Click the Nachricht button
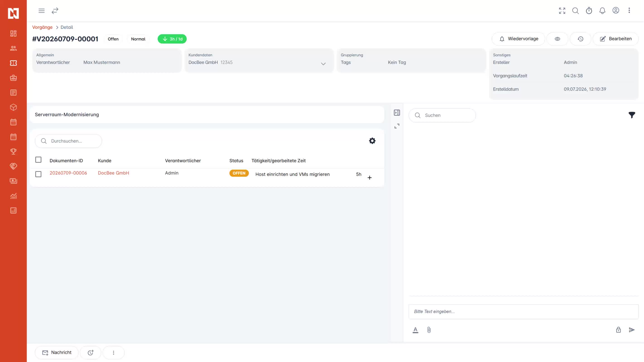Screen dimensions: 644x362 [57, 352]
